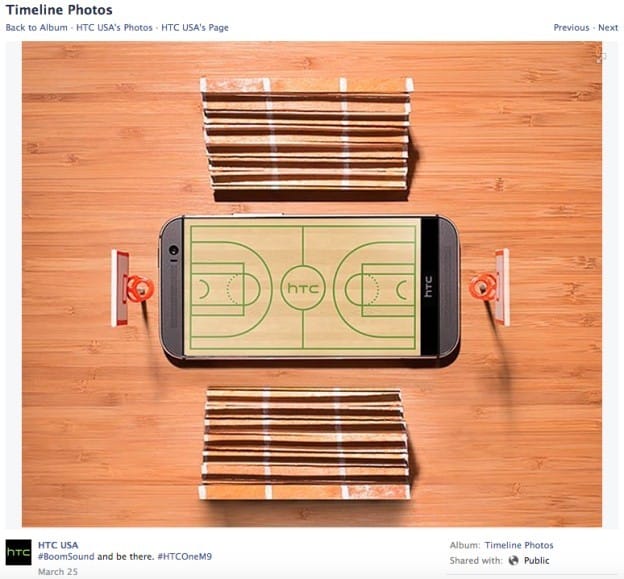This screenshot has width=624, height=579.
Task: Advance to the Next photo
Action: [608, 27]
